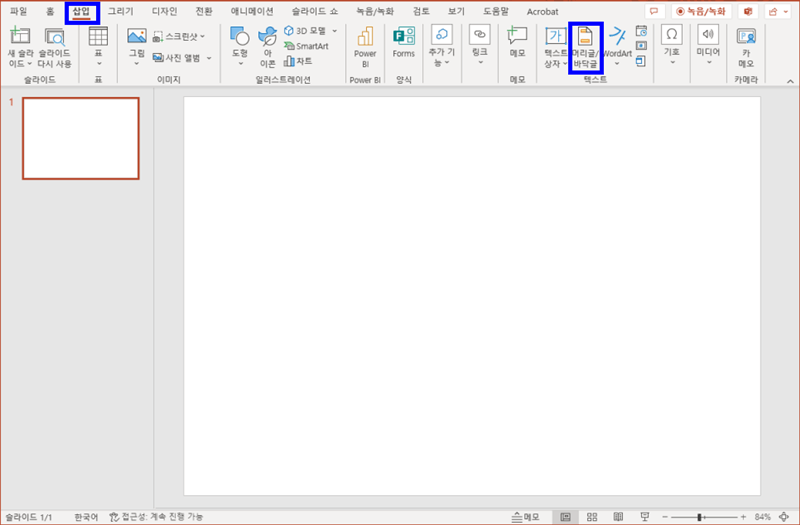The image size is (800, 525).
Task: Open the Table (표) insert menu
Action: point(98,47)
